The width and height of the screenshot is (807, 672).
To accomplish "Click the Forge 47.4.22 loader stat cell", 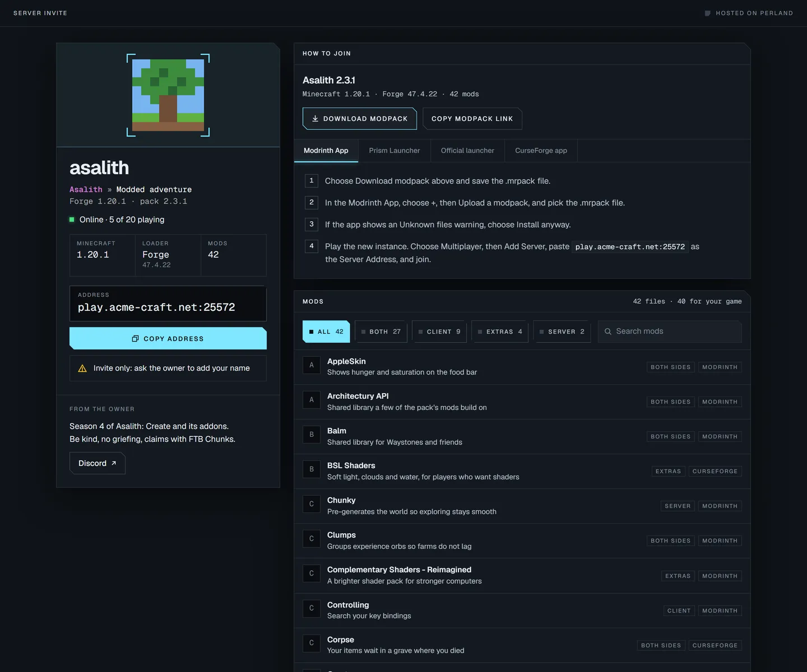I will 168,255.
